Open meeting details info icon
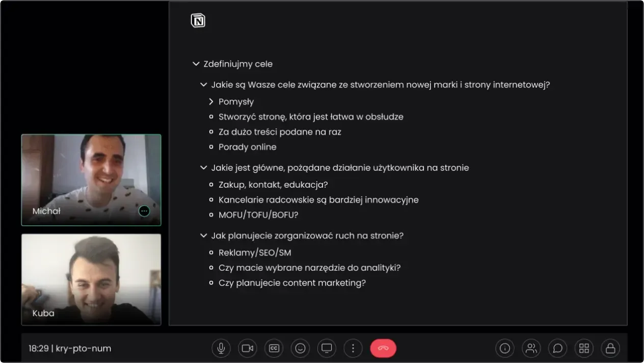Image resolution: width=644 pixels, height=363 pixels. [504, 348]
